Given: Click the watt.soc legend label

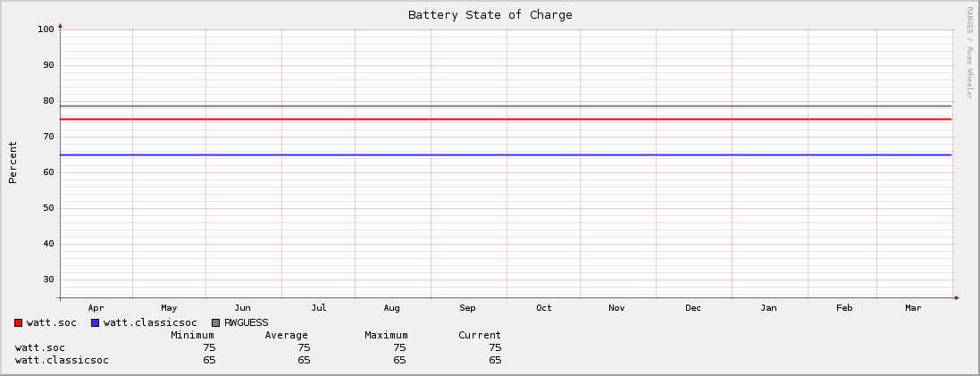Looking at the screenshot, I should click(51, 323).
